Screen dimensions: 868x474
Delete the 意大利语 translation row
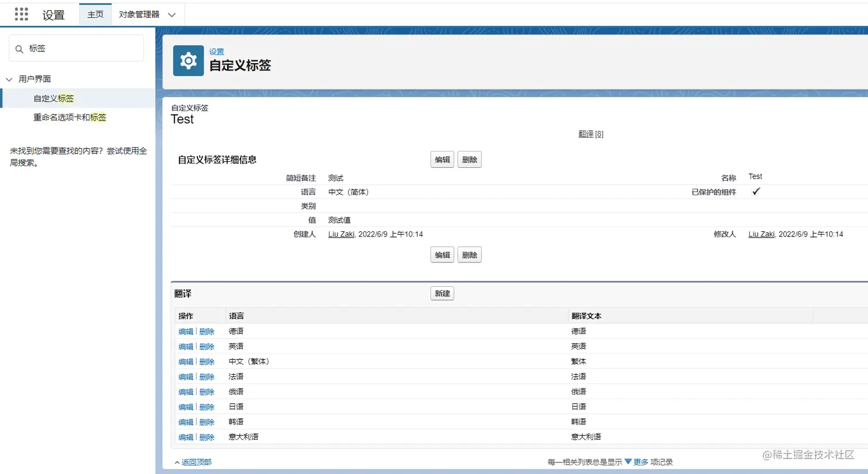click(x=207, y=437)
